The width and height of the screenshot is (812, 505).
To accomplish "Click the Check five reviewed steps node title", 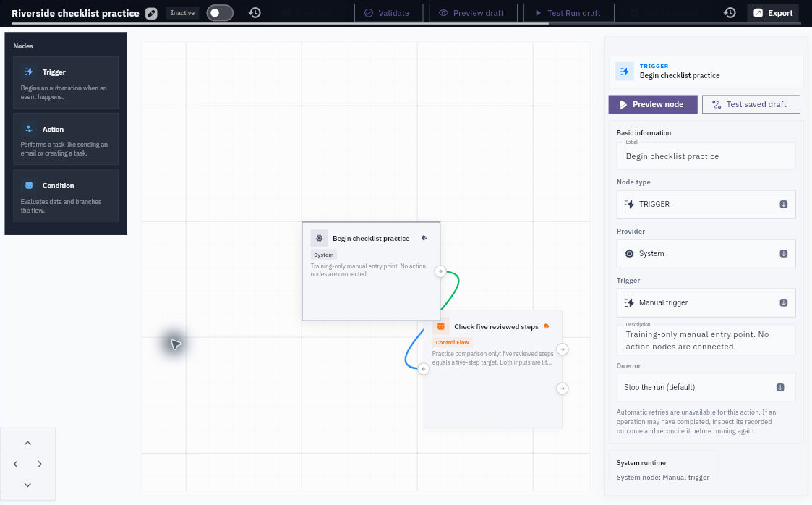I will coord(496,326).
